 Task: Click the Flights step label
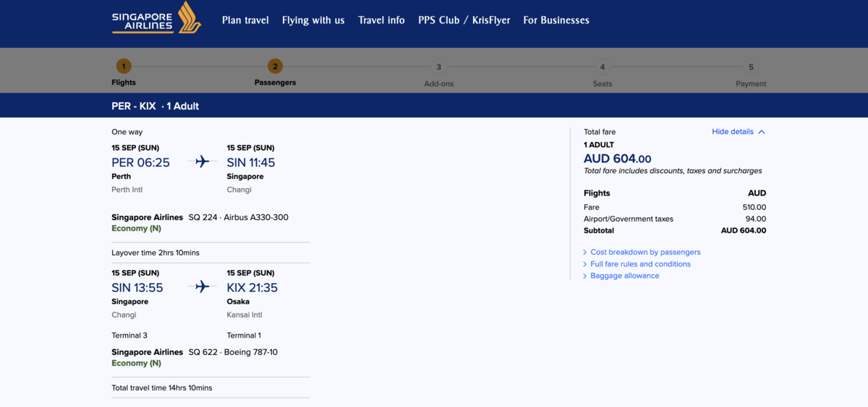(x=124, y=83)
